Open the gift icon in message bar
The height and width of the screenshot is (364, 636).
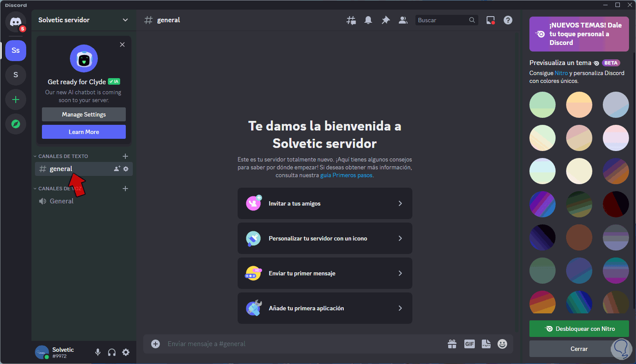[x=452, y=344]
